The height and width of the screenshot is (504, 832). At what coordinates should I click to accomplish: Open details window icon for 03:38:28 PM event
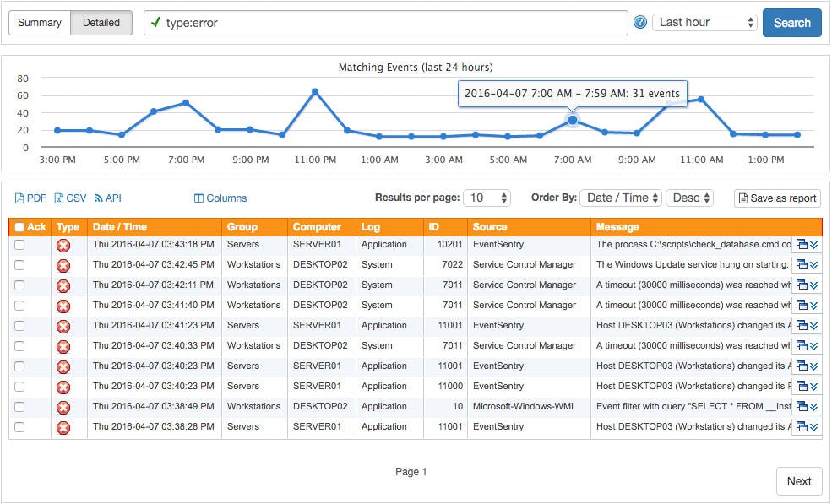[802, 426]
